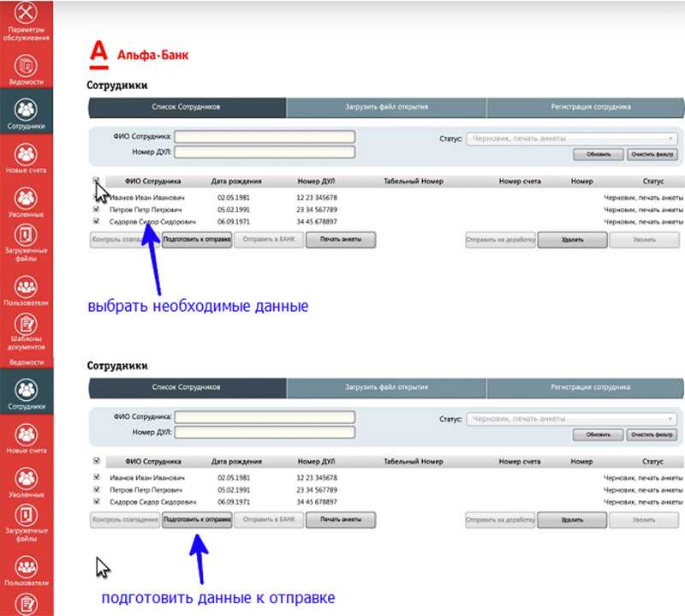Image resolution: width=685 pixels, height=616 pixels.
Task: Click Отправить в БАНК in lower panel
Action: 269,520
